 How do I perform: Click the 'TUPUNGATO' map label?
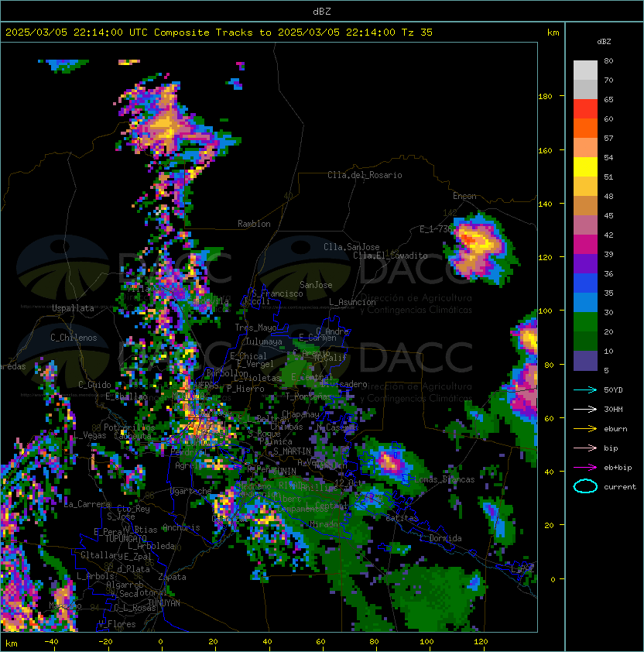point(126,538)
